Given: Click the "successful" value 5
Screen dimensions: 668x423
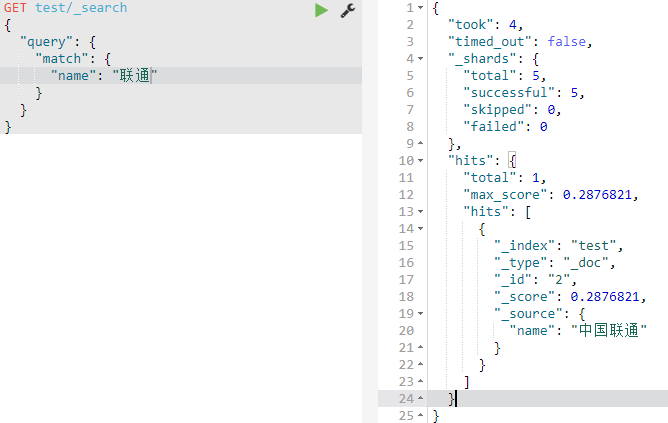Looking at the screenshot, I should pyautogui.click(x=574, y=93).
